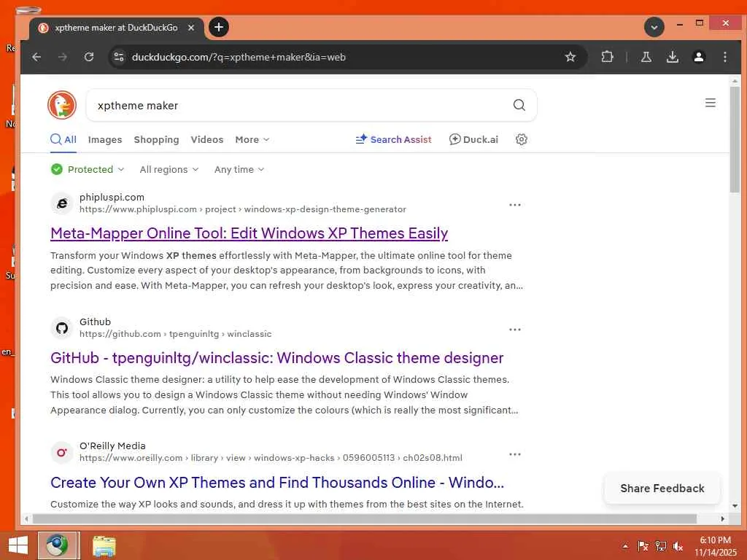Open a new tab with the plus button

click(219, 27)
